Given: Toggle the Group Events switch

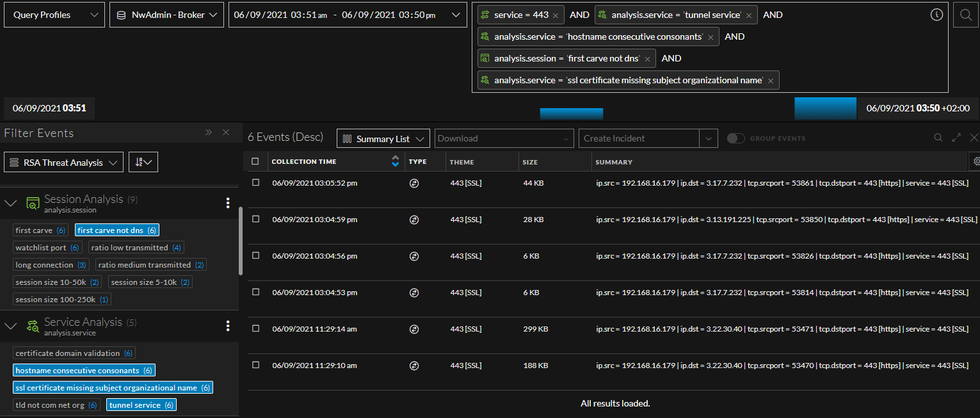Looking at the screenshot, I should (x=736, y=138).
